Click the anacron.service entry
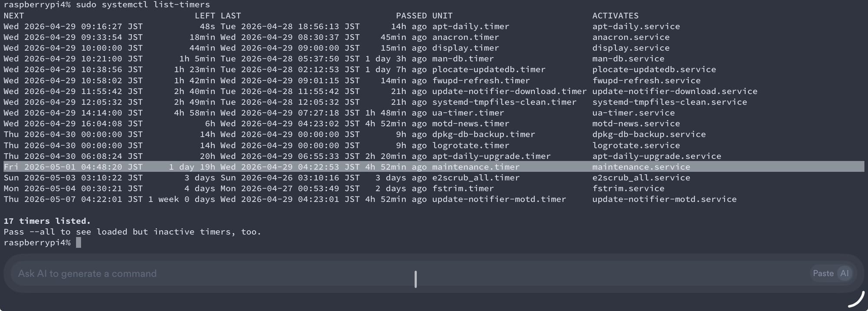The height and width of the screenshot is (311, 868). point(631,37)
